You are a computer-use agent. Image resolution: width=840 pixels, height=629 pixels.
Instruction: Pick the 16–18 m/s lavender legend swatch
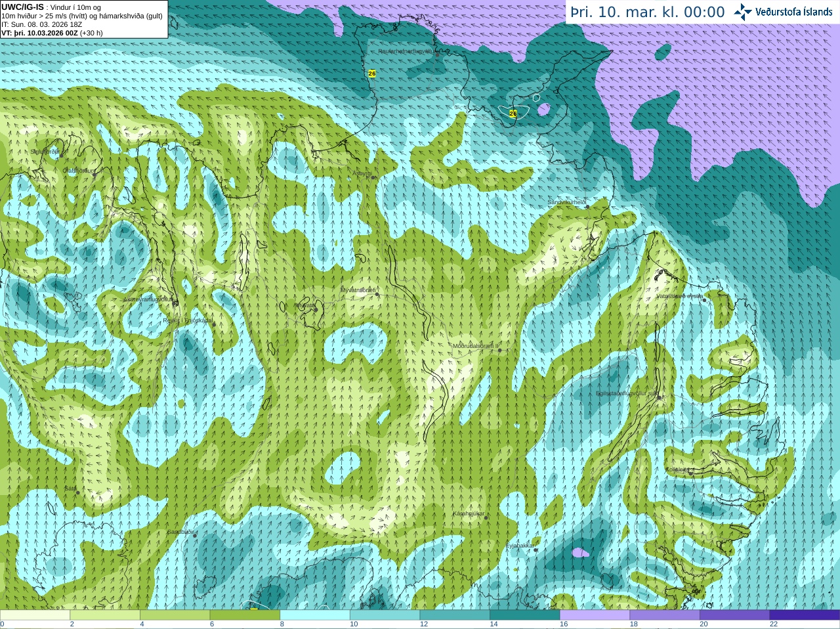click(595, 615)
